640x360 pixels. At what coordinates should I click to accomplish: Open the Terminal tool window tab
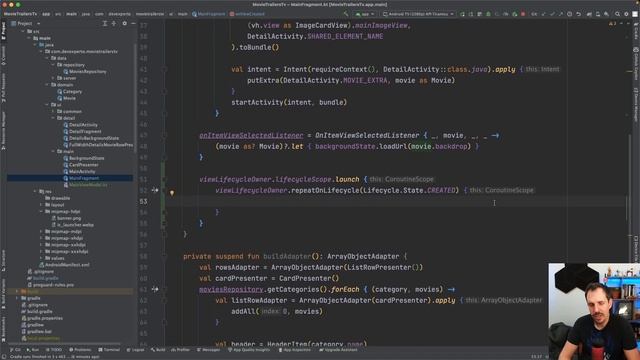pyautogui.click(x=109, y=350)
